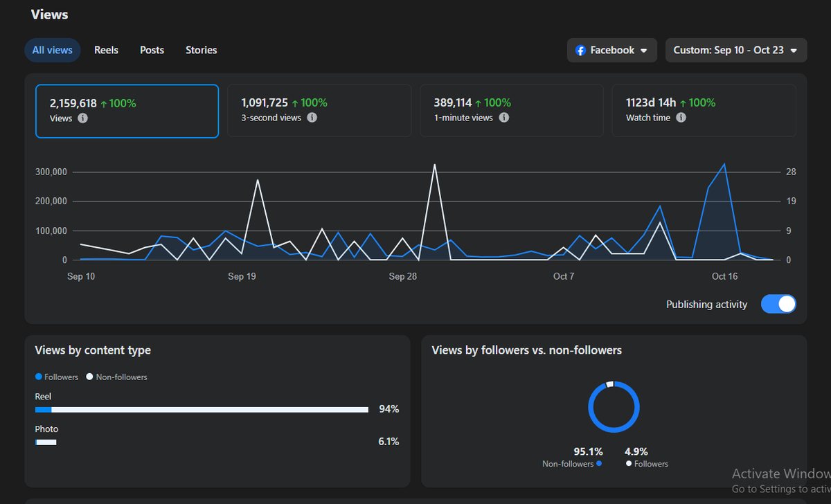This screenshot has width=831, height=504.
Task: Toggle the Publishing activity switch
Action: [x=778, y=304]
